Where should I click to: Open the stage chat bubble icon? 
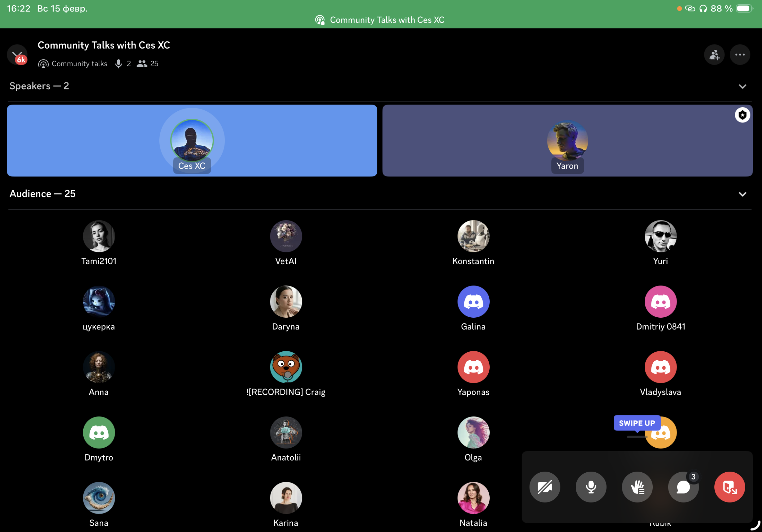pos(683,487)
